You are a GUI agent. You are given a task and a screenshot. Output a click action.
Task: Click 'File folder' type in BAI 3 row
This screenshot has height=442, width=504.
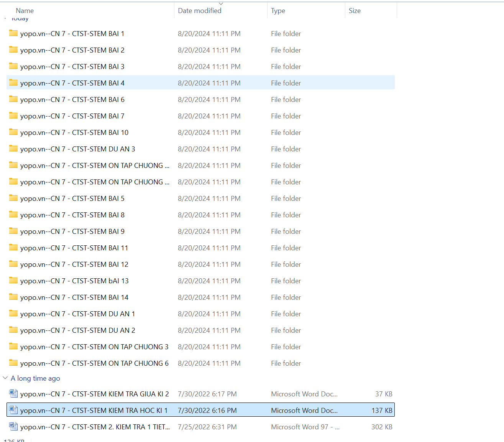click(286, 67)
